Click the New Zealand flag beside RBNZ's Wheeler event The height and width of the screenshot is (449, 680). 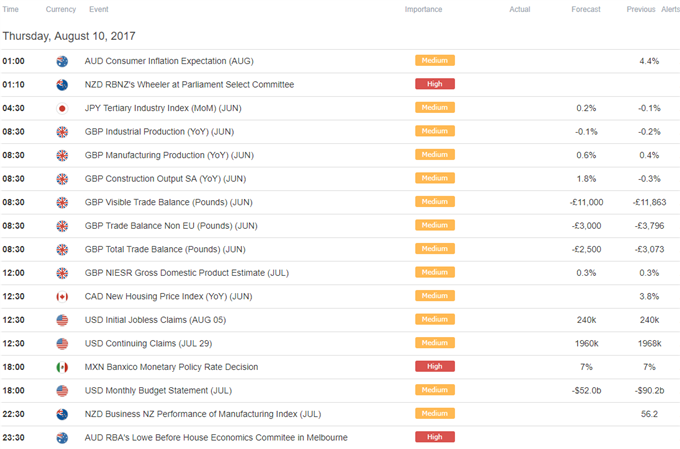coord(62,85)
